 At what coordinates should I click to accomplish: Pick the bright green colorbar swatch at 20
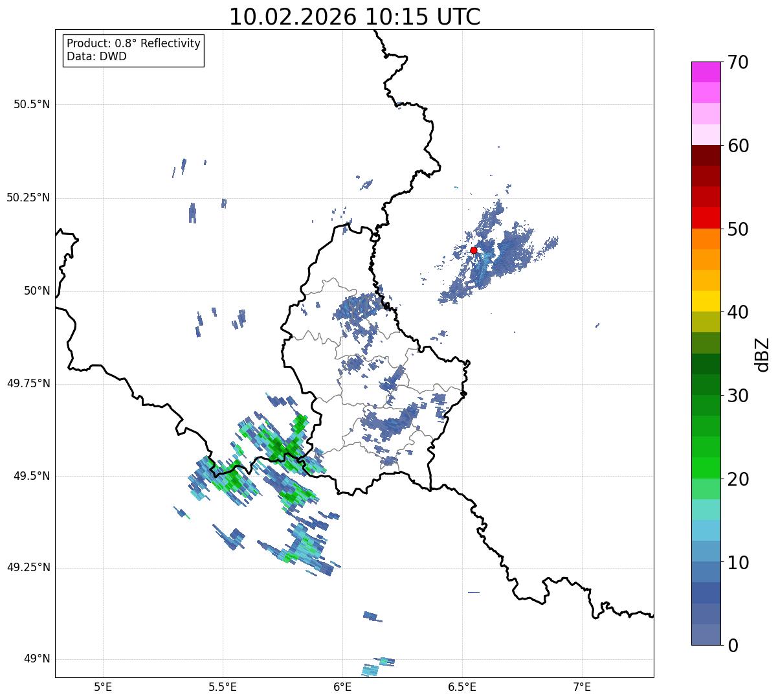pyautogui.click(x=706, y=468)
